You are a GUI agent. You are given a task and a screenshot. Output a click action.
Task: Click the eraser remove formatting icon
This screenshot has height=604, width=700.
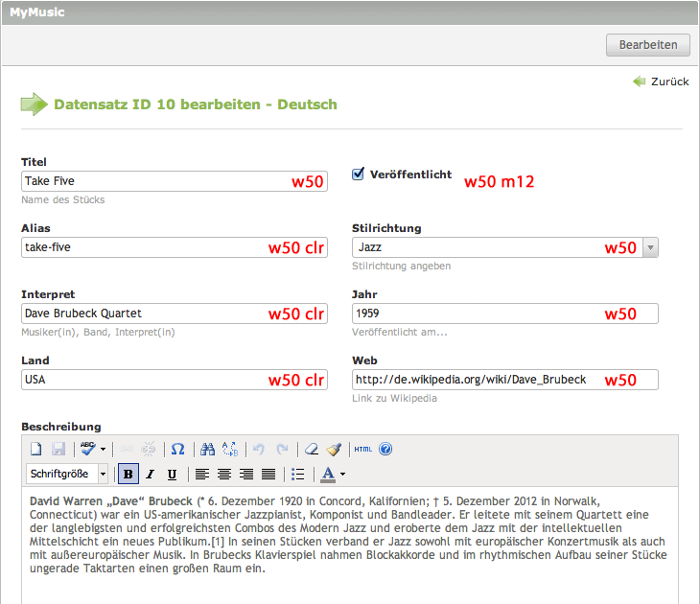pos(311,449)
